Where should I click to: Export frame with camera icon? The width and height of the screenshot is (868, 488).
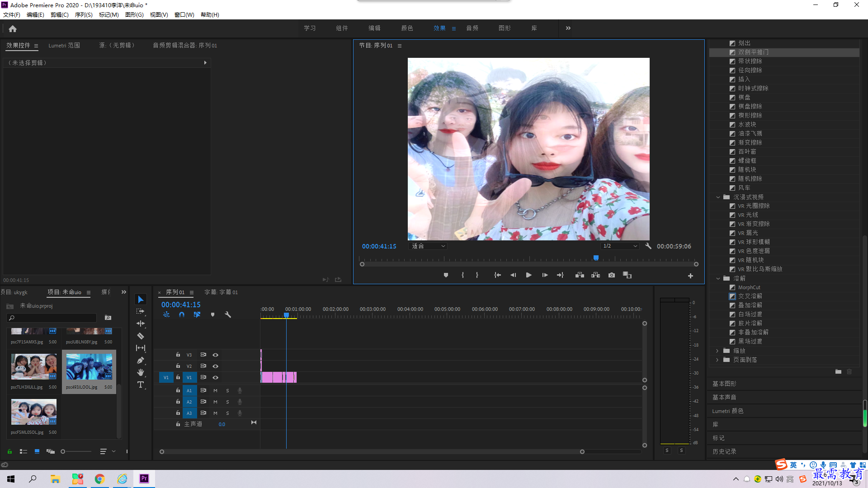pos(612,275)
